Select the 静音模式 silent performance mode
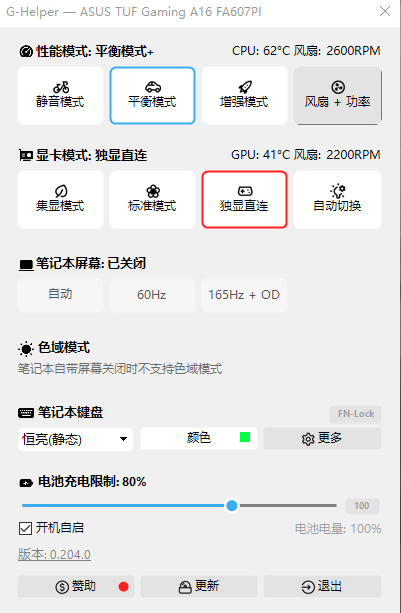Screen dimensions: 401x613 [60, 95]
